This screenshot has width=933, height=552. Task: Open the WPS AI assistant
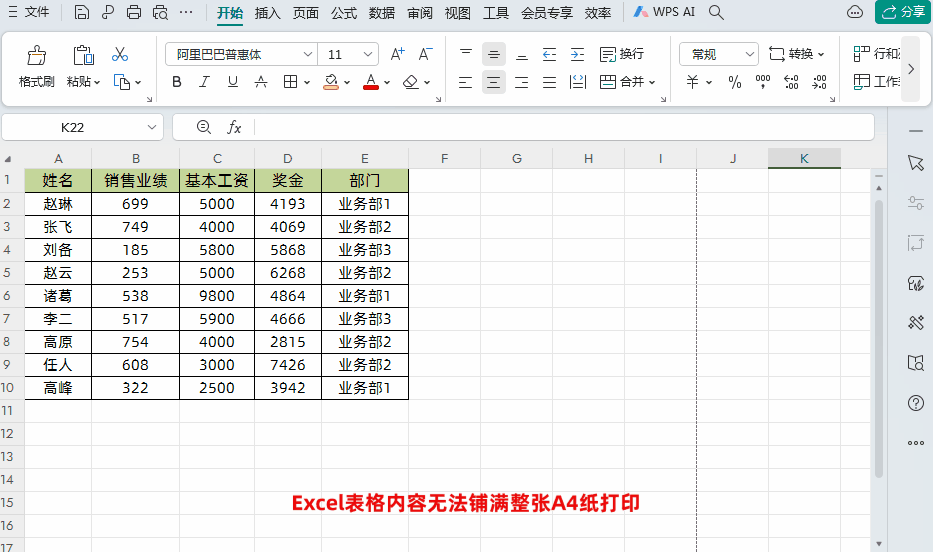coord(673,12)
